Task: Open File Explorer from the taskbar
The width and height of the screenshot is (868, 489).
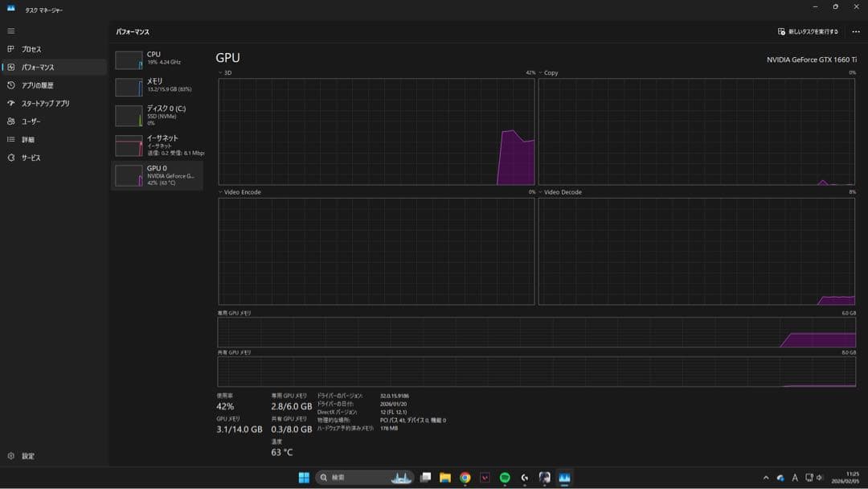Action: 444,477
